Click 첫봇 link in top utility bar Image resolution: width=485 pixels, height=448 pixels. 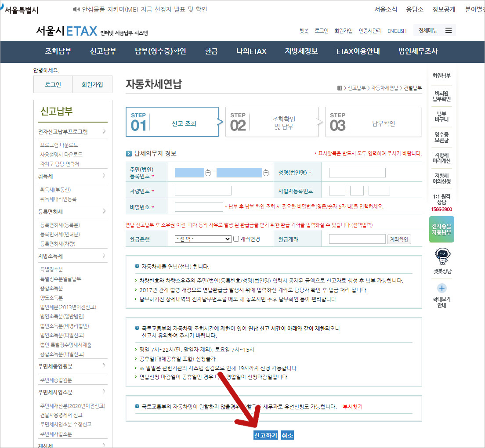[304, 31]
